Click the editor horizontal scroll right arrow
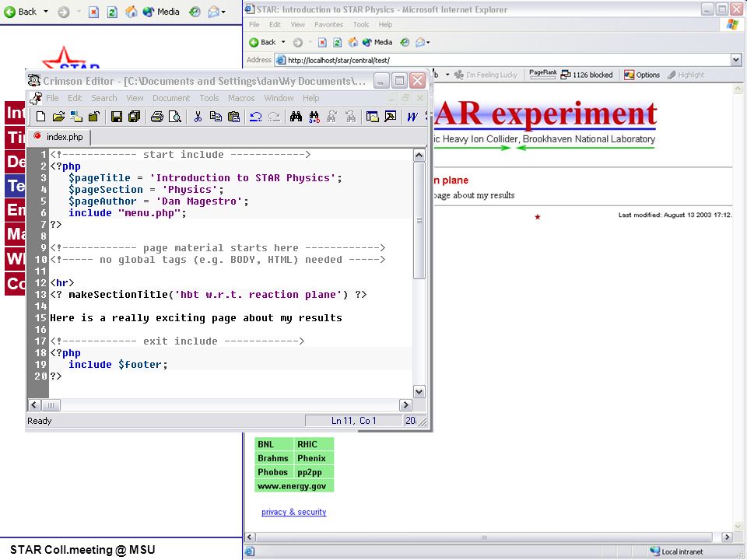The height and width of the screenshot is (560, 747). coord(405,405)
